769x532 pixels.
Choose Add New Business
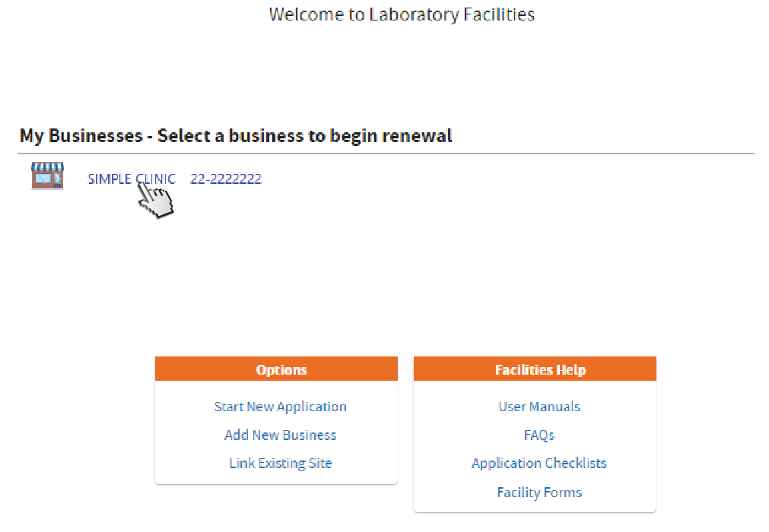click(x=280, y=435)
